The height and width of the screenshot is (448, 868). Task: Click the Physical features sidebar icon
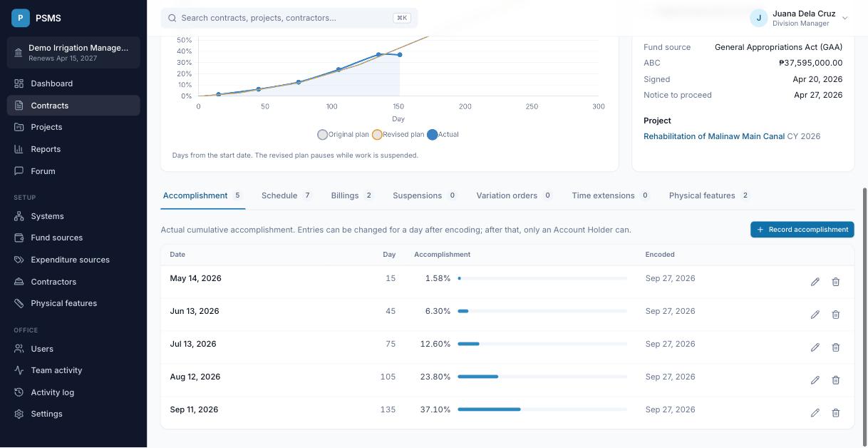[19, 303]
